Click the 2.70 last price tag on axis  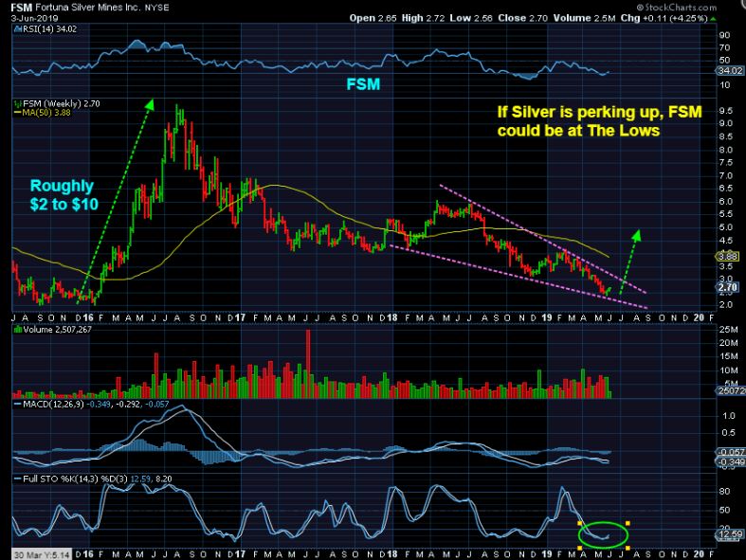(728, 287)
